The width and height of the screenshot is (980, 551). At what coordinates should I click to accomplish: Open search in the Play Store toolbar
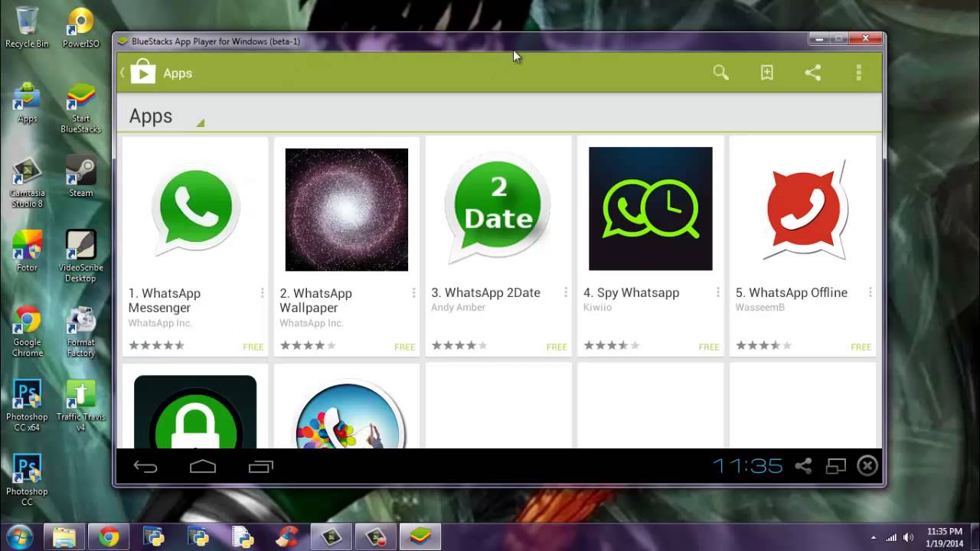pos(720,73)
